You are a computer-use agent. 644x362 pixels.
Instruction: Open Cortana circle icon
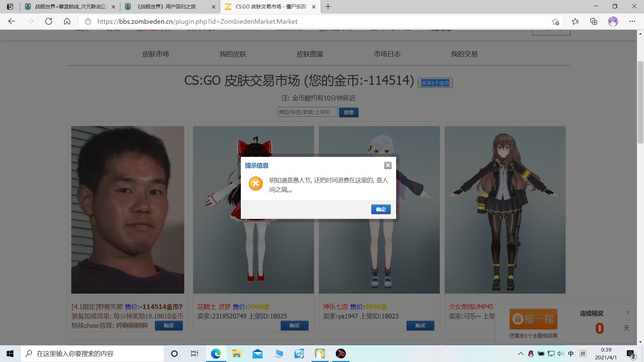(x=174, y=354)
